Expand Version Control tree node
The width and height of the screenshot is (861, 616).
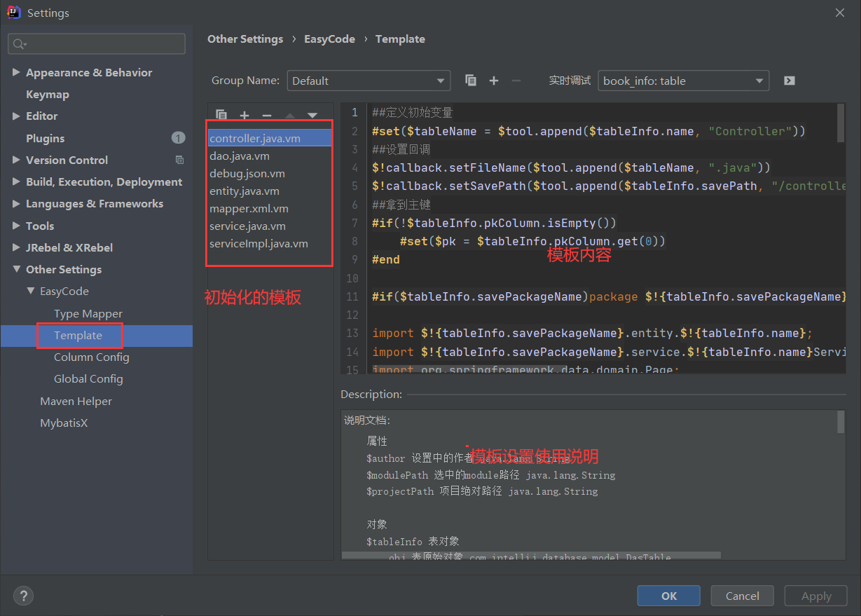tap(17, 160)
